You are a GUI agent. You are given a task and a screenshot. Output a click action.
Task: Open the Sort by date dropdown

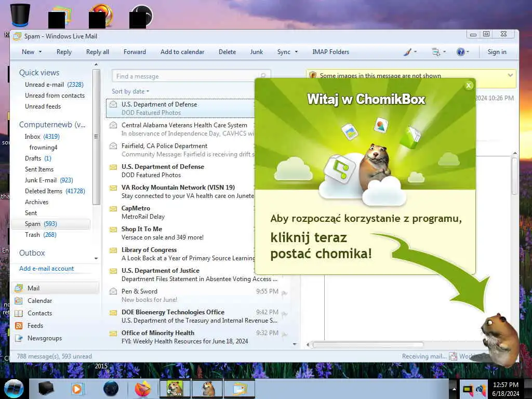130,91
